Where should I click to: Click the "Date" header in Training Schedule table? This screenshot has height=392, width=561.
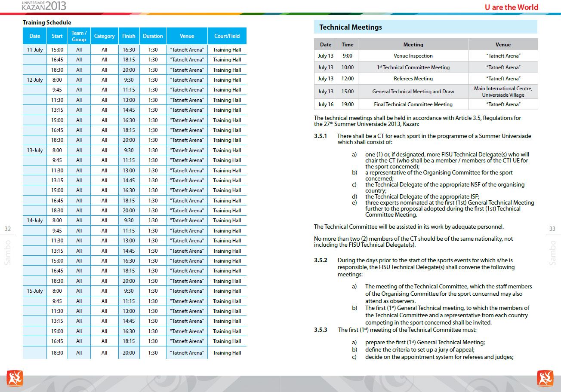click(35, 36)
